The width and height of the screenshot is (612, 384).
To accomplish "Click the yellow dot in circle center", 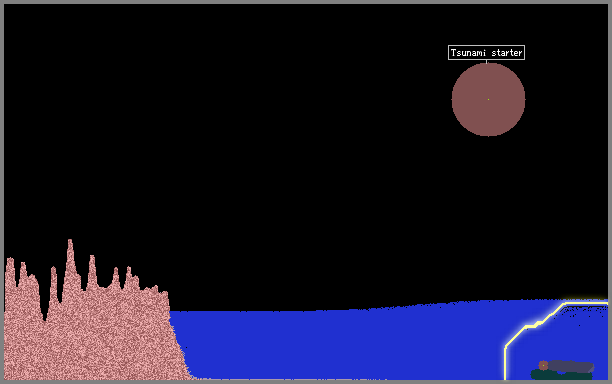I will tap(488, 100).
